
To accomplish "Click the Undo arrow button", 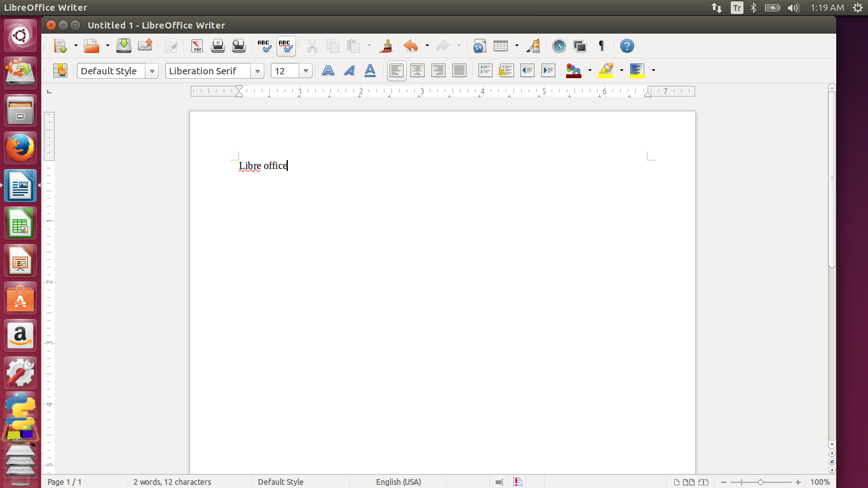I will 410,46.
